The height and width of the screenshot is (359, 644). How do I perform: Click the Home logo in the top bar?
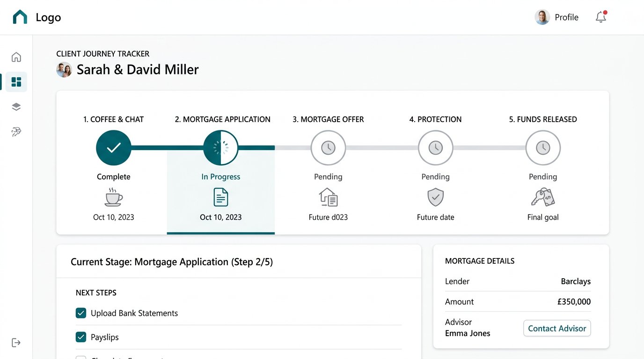tap(19, 17)
